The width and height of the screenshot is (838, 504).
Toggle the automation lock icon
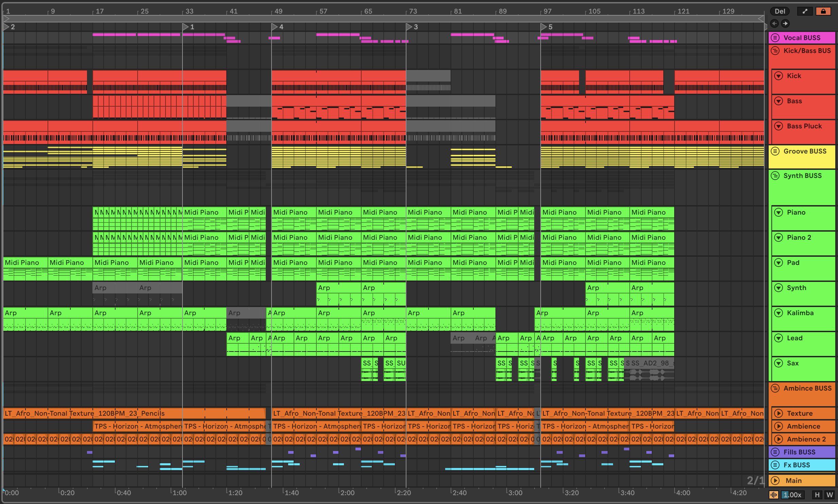click(823, 11)
